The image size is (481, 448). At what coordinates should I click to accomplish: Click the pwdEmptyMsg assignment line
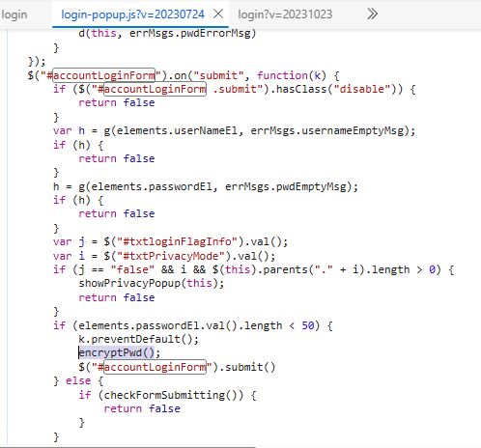206,186
